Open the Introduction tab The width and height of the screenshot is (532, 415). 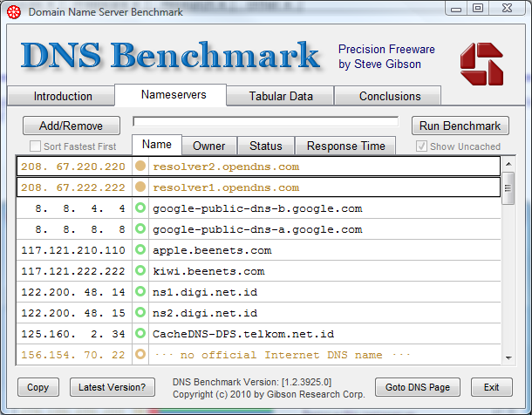pos(61,96)
